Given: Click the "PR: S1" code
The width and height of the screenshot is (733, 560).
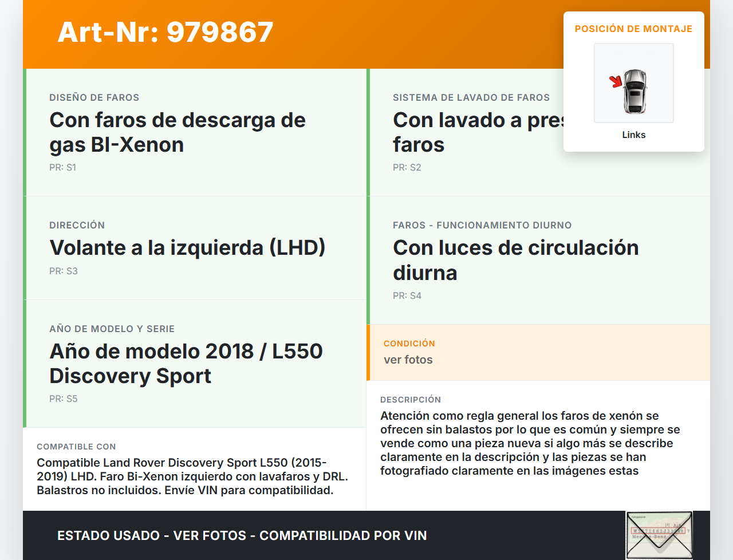Looking at the screenshot, I should (63, 167).
